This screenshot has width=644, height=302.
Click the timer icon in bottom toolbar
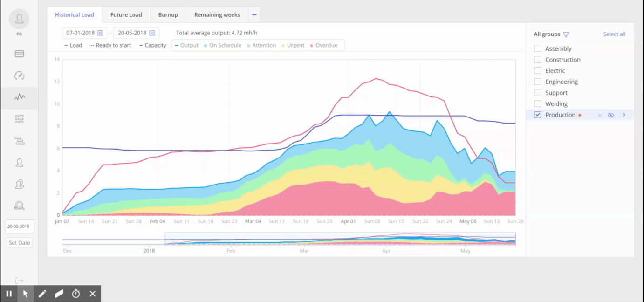[76, 294]
